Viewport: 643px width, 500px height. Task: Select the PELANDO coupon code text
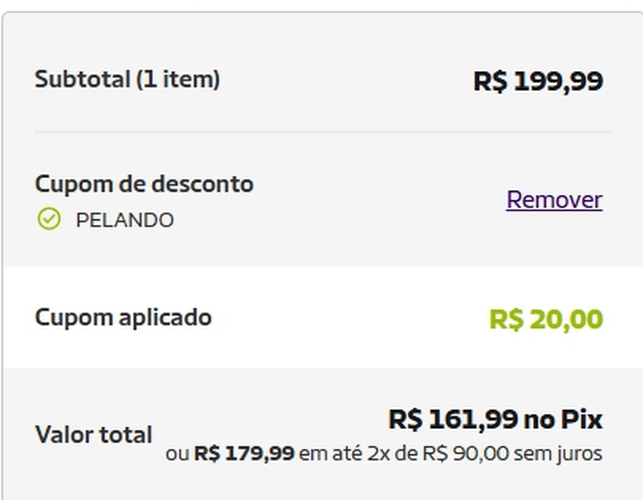125,220
